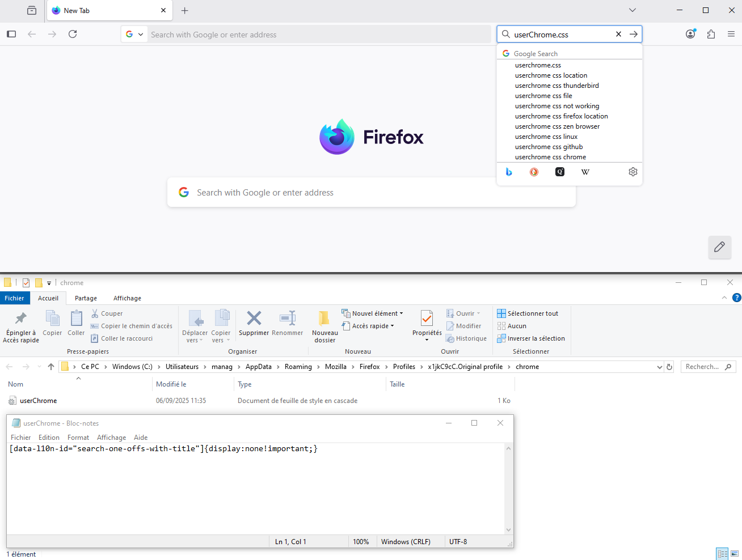Image resolution: width=742 pixels, height=560 pixels.
Task: Search this time with DuckDuckGo icon
Action: pyautogui.click(x=534, y=172)
